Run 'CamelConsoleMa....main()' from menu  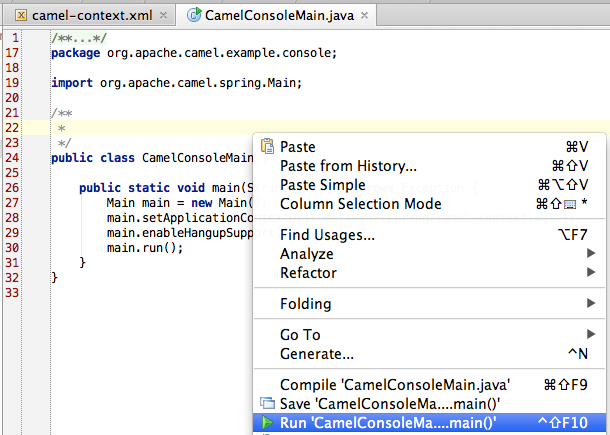tap(429, 423)
